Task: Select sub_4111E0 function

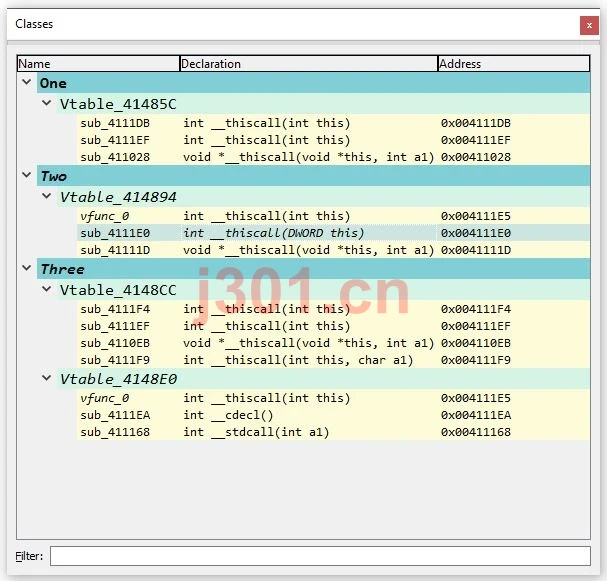Action: [x=115, y=233]
